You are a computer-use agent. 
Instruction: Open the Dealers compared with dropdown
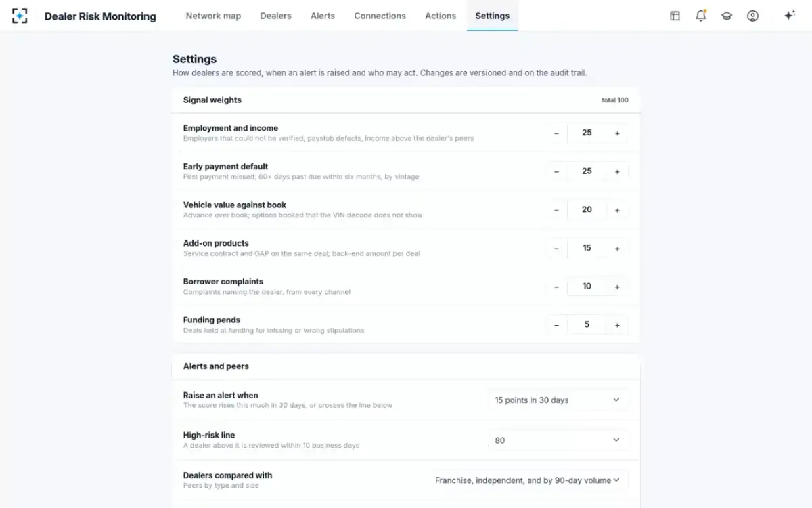pos(528,480)
